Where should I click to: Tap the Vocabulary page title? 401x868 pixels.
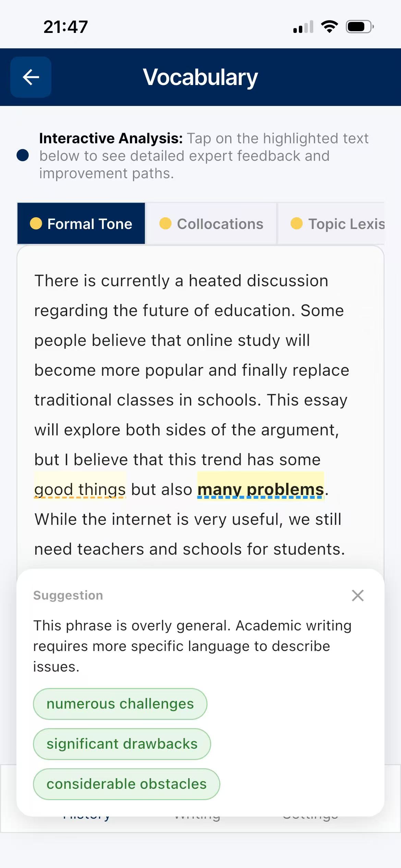tap(200, 77)
